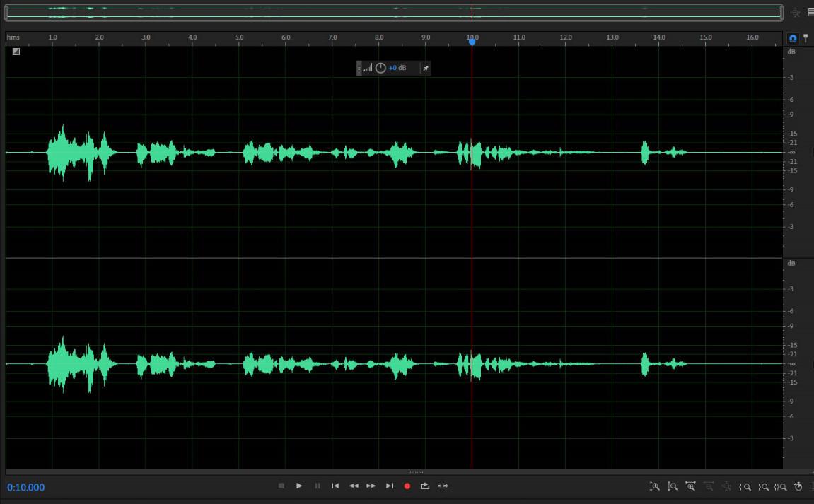Click the Zoom Out Full icon beside navigator

pyautogui.click(x=796, y=13)
